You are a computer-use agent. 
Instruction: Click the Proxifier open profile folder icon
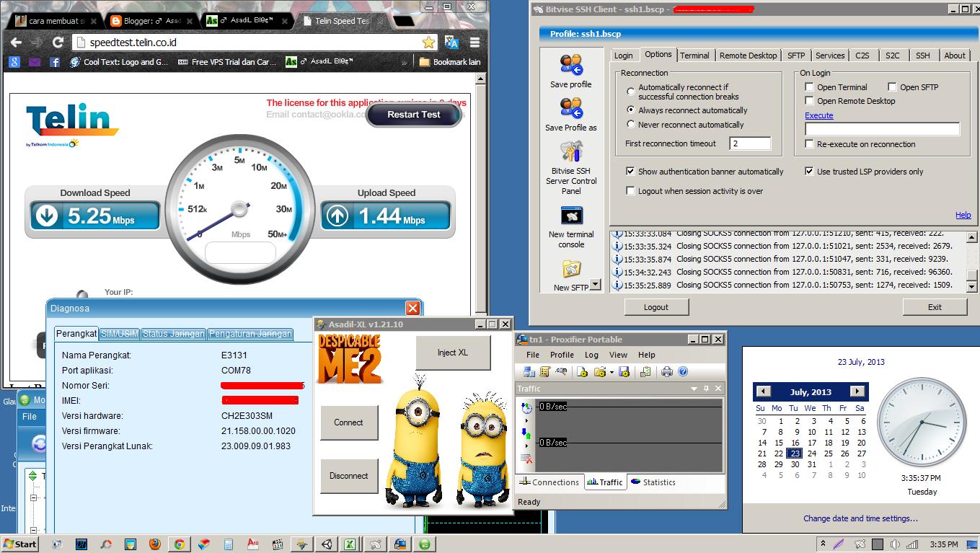point(599,372)
